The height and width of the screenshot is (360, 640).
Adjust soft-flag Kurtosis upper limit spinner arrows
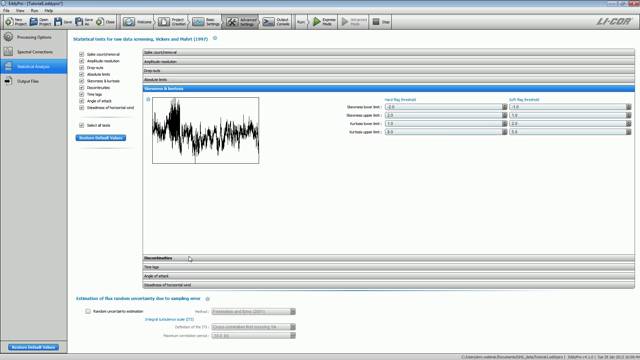[629, 132]
